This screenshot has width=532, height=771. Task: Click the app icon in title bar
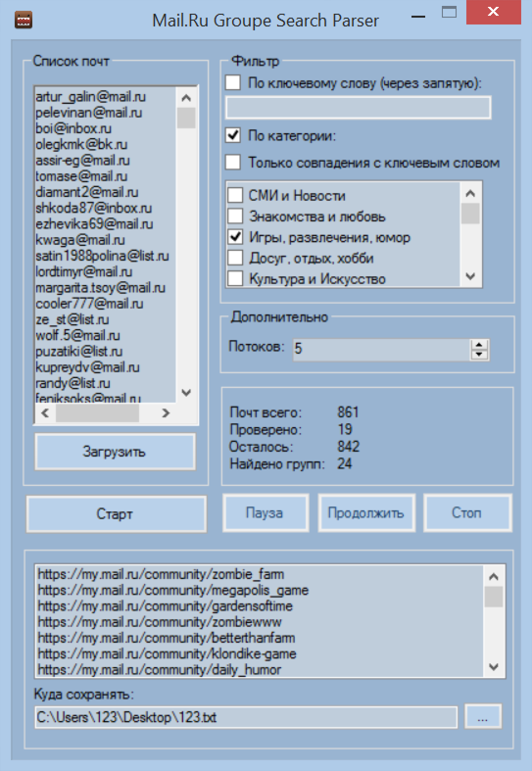coord(24,21)
